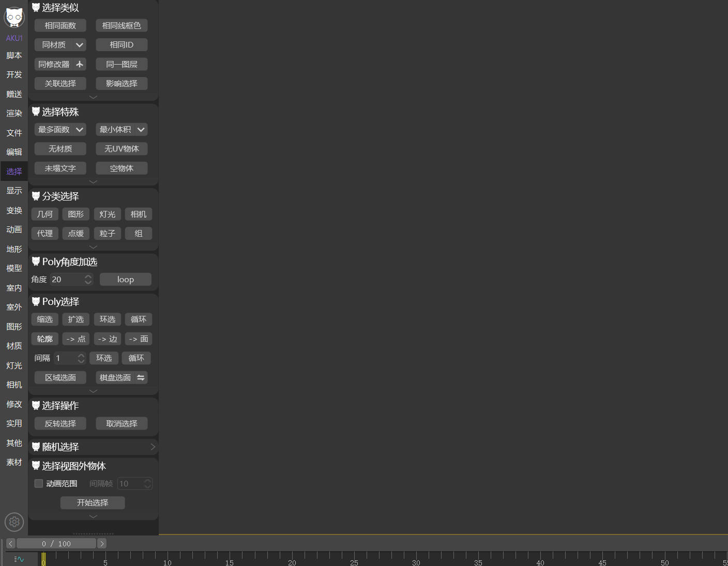Viewport: 728px width, 566px height.
Task: Open the 最多面数 dropdown arrow
Action: coord(80,129)
